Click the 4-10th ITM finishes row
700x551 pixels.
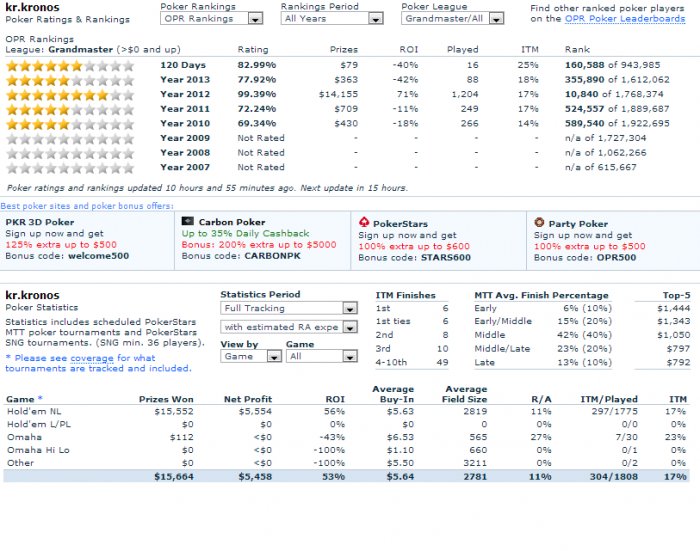(x=412, y=362)
